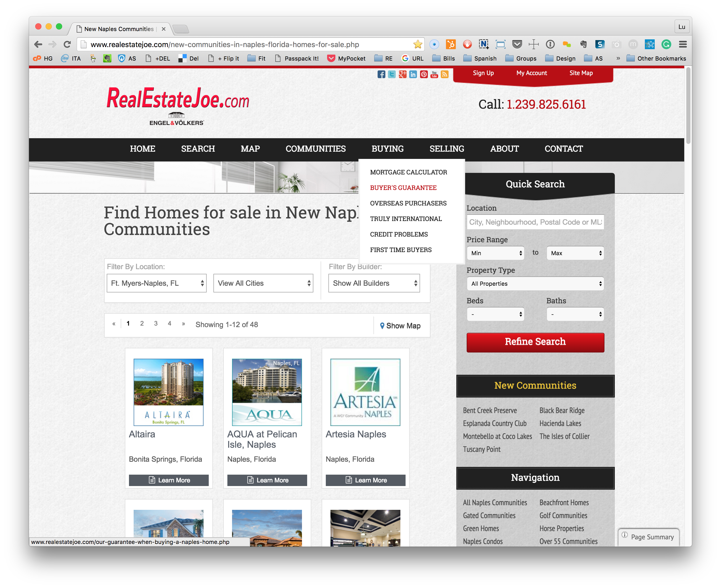Expand the All Properties type dropdown
721x588 pixels.
click(x=535, y=283)
